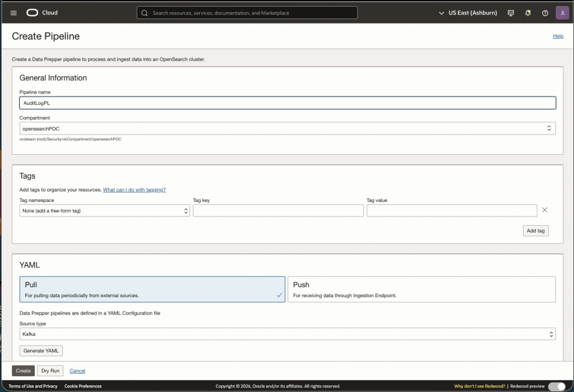The image size is (574, 392).
Task: Toggle the Redwood preview switch
Action: 556,386
